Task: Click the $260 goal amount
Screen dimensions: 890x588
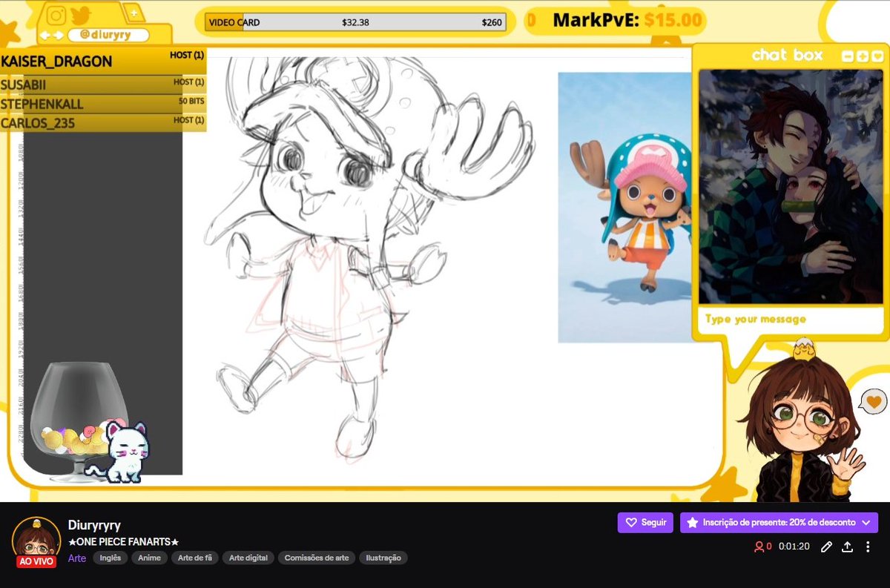Action: click(492, 22)
